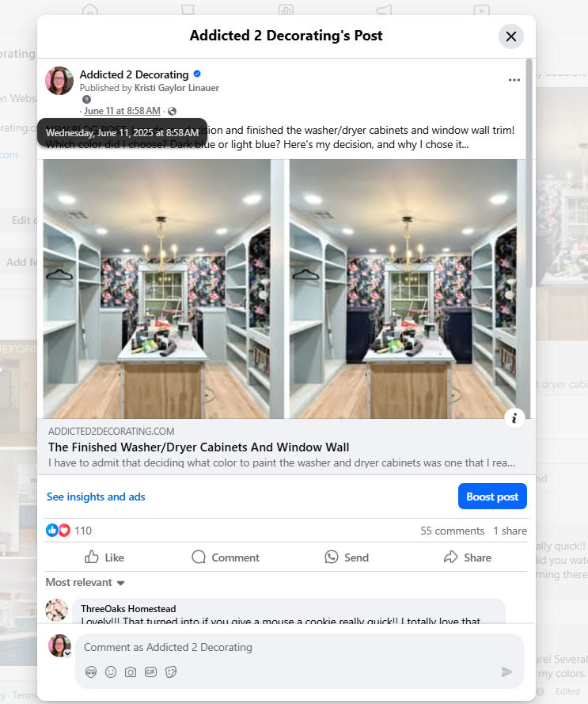The image size is (588, 704).
Task: Click the question mark info icon
Action: (86, 100)
